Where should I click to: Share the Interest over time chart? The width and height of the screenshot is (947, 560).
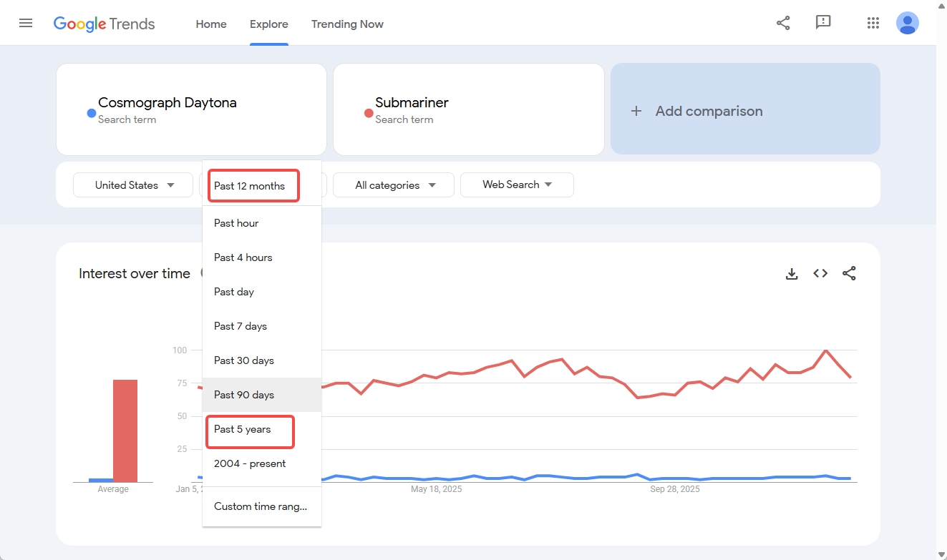(x=849, y=273)
